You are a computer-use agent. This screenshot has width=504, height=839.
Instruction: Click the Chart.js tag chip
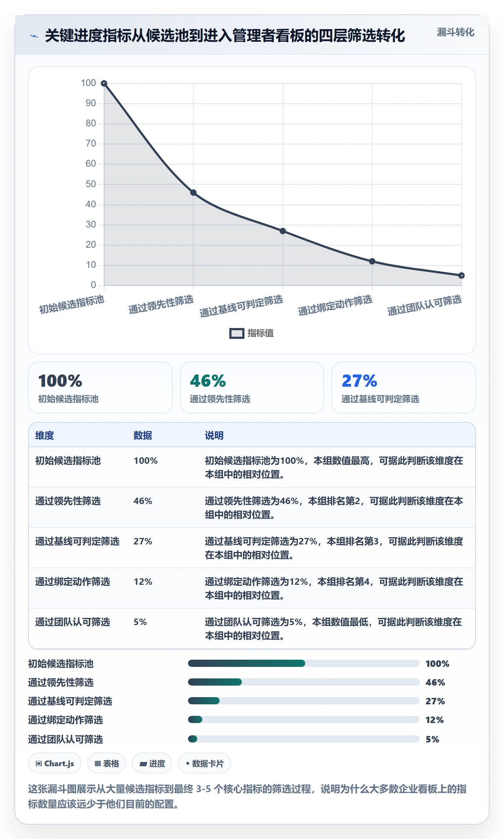55,763
